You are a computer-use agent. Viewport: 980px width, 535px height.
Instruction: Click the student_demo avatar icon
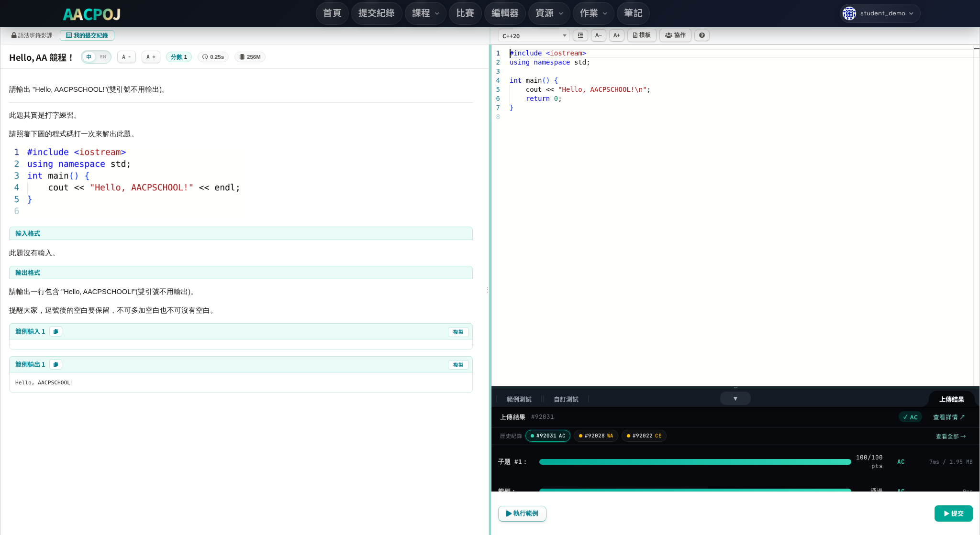pos(849,13)
